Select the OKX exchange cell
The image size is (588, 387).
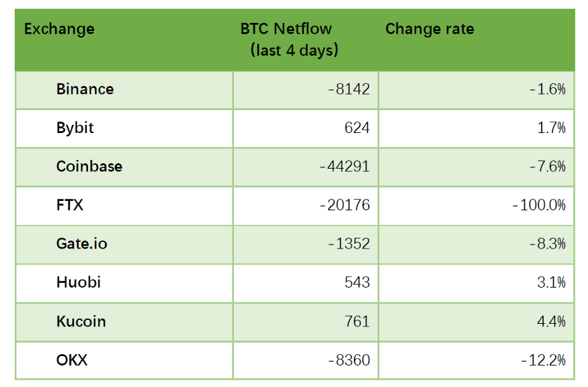[72, 360]
